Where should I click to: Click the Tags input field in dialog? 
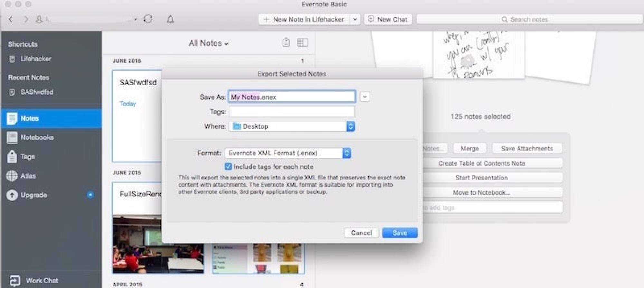click(292, 112)
